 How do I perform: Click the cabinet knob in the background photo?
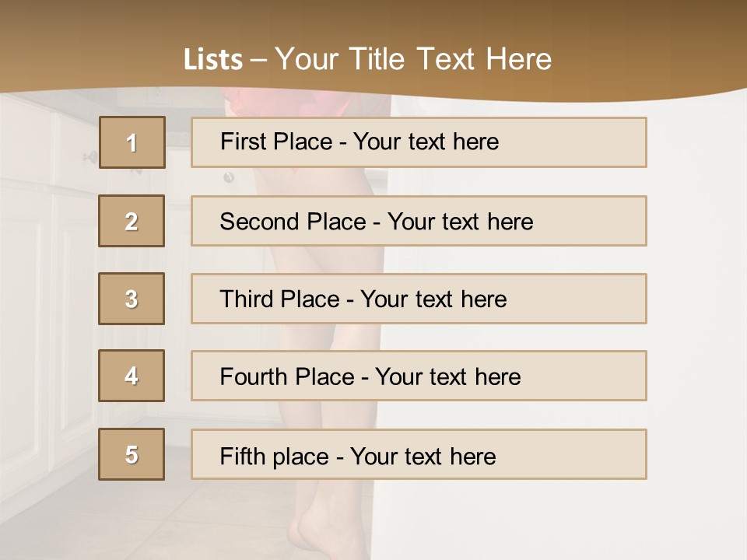point(90,158)
